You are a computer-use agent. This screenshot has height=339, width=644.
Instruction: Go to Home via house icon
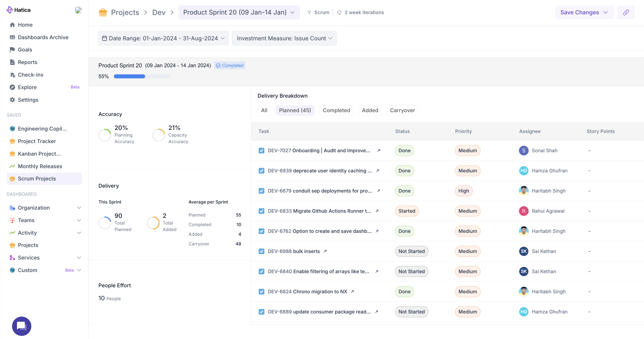[12, 25]
